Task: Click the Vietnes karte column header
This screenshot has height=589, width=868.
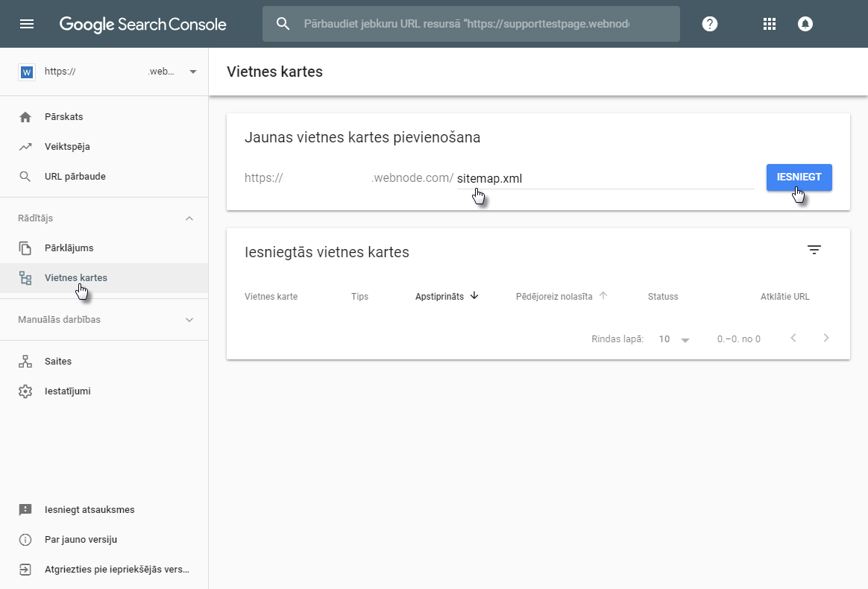Action: [x=271, y=297]
